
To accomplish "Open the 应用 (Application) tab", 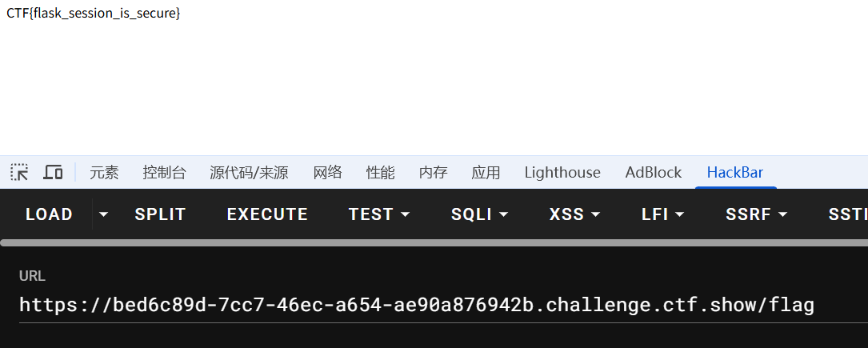I will click(x=486, y=172).
